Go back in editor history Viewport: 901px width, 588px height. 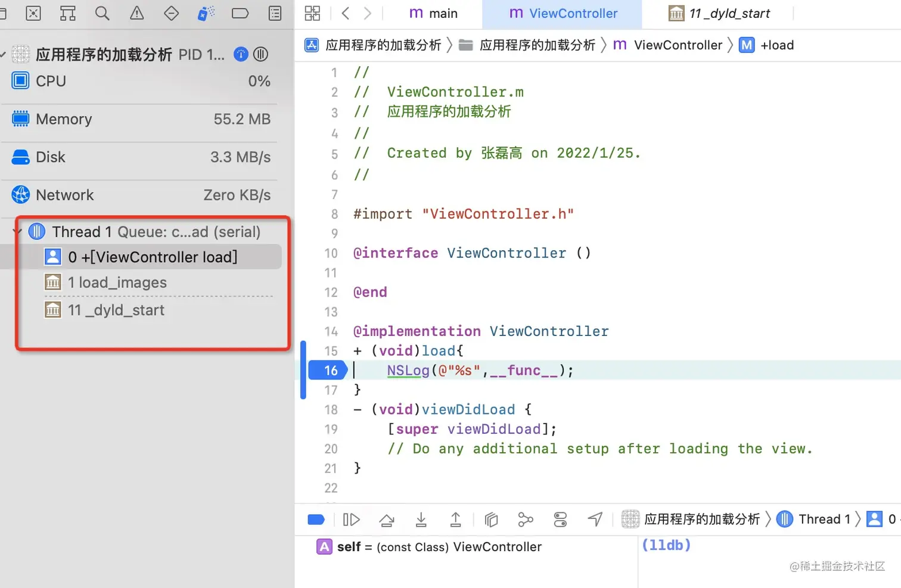tap(346, 13)
